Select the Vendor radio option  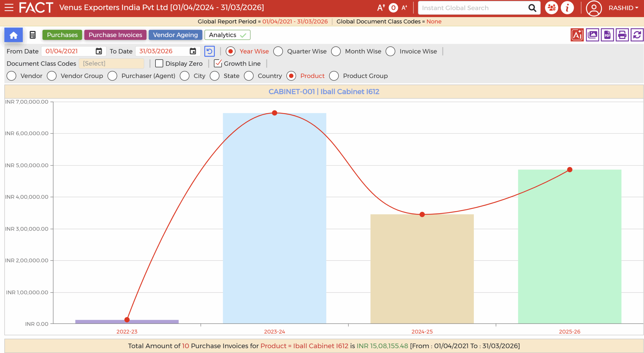(x=11, y=76)
